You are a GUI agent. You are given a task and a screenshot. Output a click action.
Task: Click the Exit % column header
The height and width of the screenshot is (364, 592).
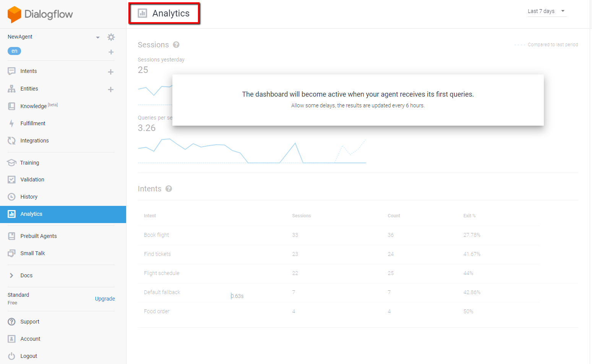click(x=470, y=216)
